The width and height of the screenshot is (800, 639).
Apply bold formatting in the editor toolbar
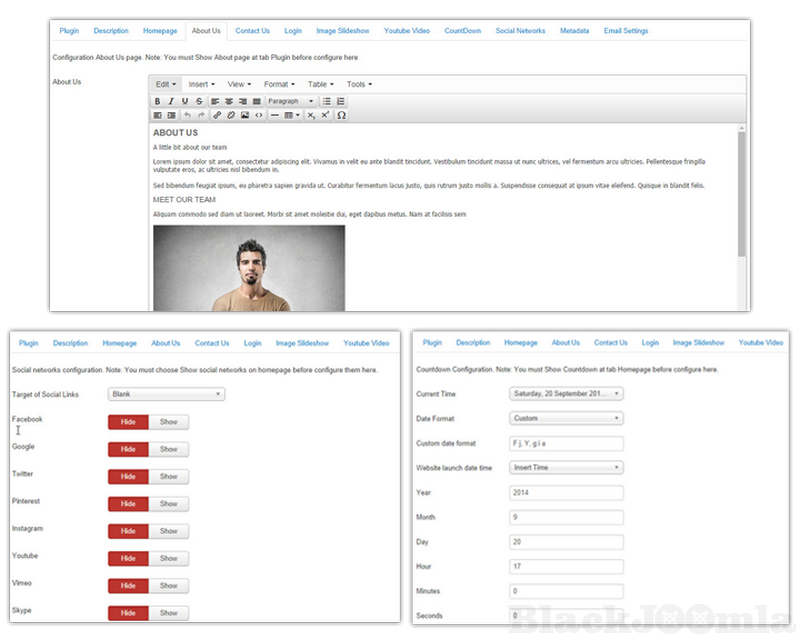coord(158,102)
